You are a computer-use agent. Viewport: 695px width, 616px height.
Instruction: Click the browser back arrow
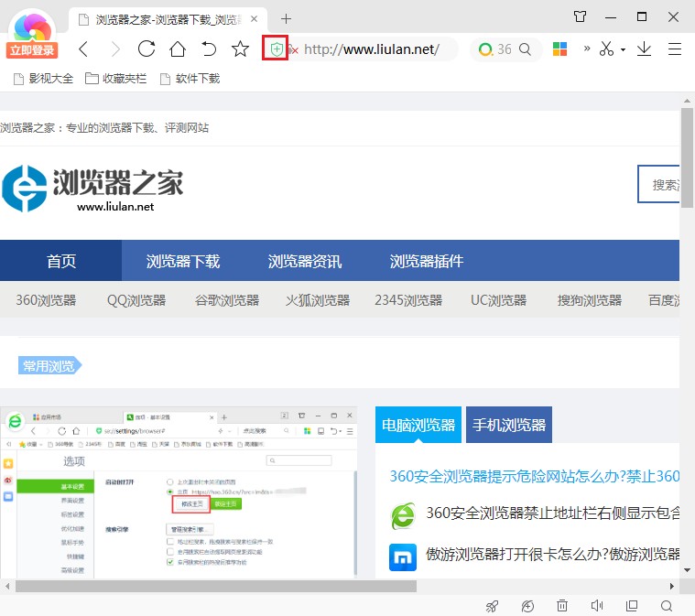click(83, 49)
